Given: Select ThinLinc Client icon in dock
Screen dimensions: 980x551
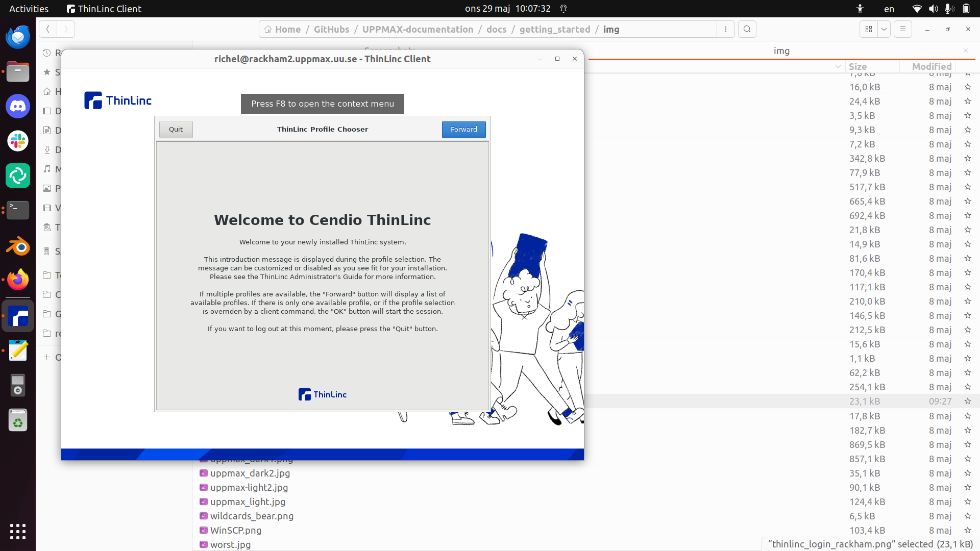Looking at the screenshot, I should (x=18, y=317).
